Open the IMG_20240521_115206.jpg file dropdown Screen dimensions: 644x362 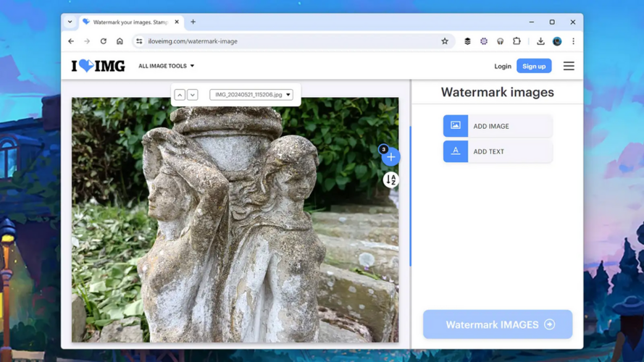click(251, 95)
